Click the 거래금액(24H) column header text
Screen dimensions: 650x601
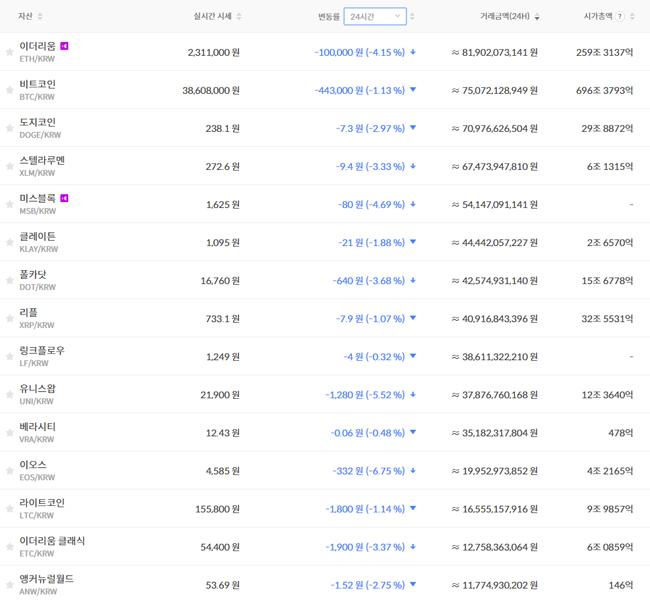point(505,17)
